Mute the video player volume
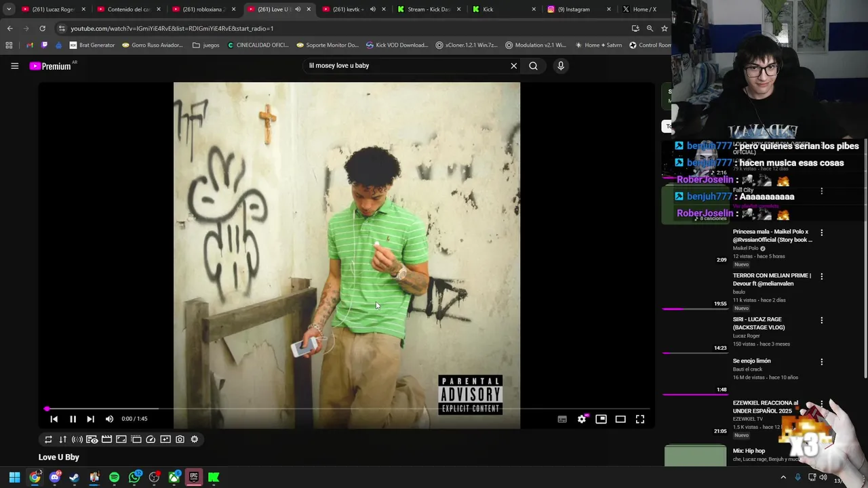Screen dimensions: 868x488 coord(109,419)
